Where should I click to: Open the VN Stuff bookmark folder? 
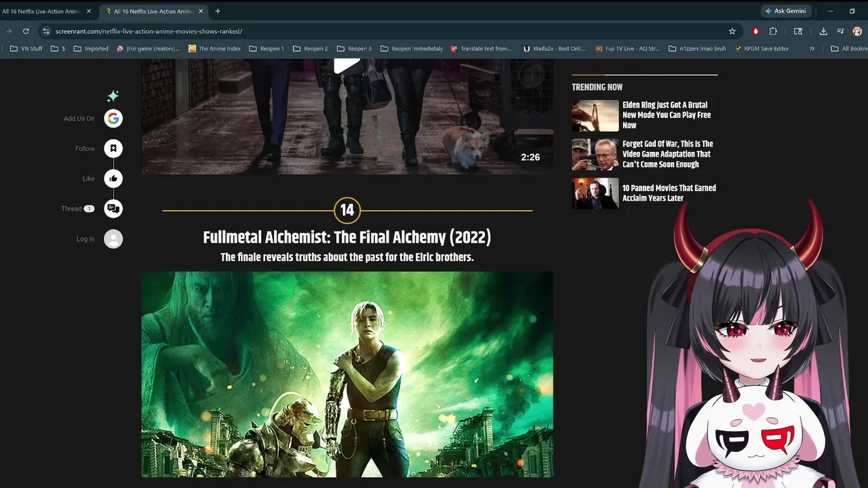[x=26, y=49]
